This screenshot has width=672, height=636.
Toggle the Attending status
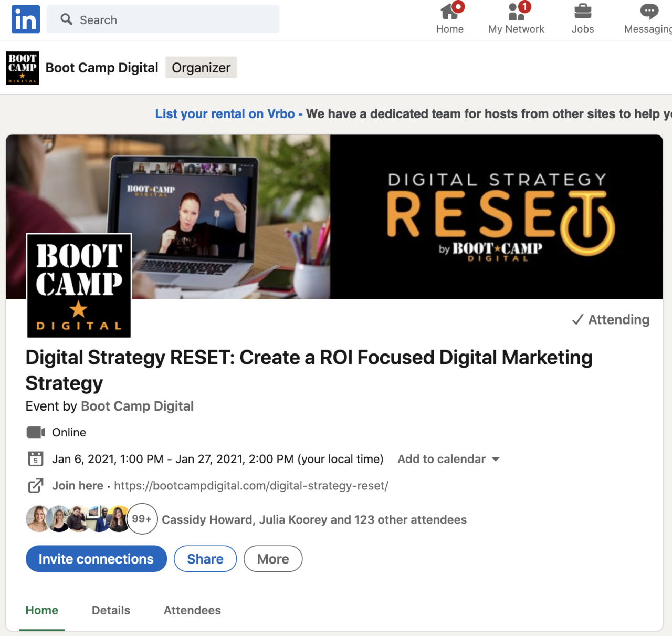pyautogui.click(x=611, y=320)
